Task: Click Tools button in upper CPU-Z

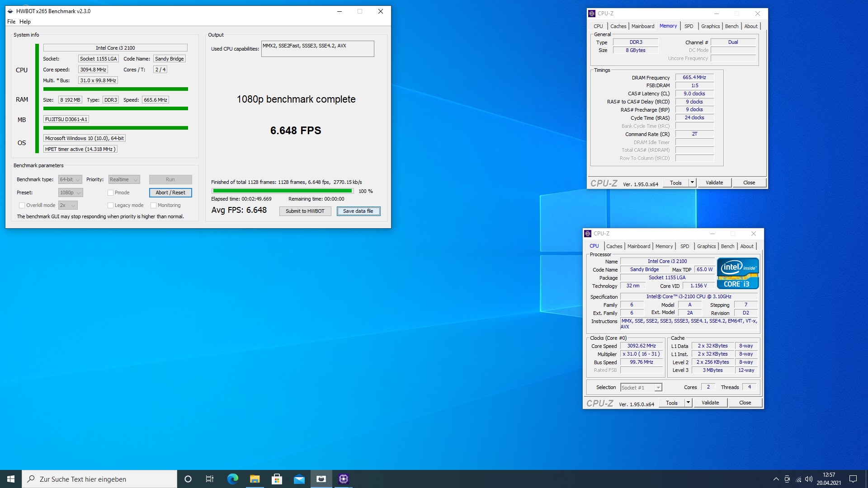Action: (676, 183)
